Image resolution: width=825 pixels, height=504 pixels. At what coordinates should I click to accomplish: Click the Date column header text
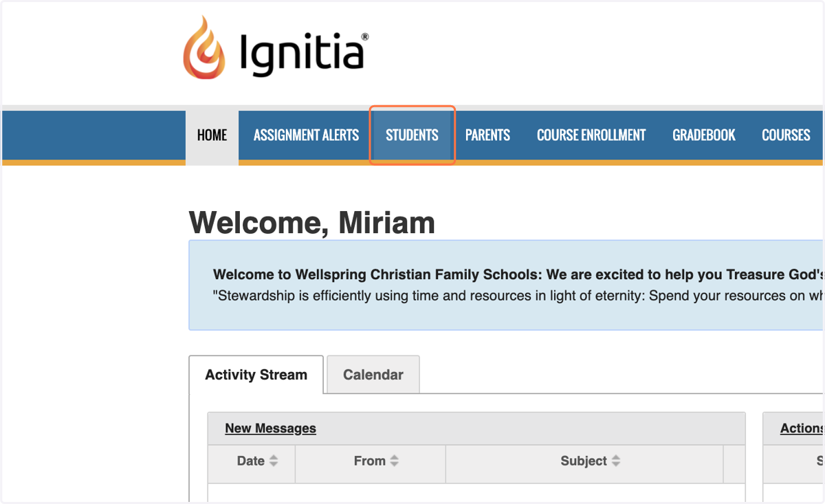[x=251, y=461]
